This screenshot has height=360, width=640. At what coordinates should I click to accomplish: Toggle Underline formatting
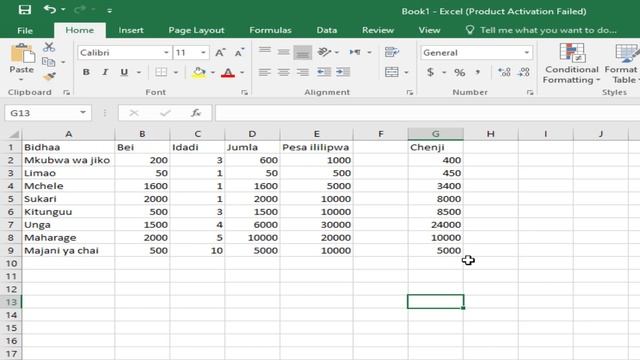click(124, 72)
